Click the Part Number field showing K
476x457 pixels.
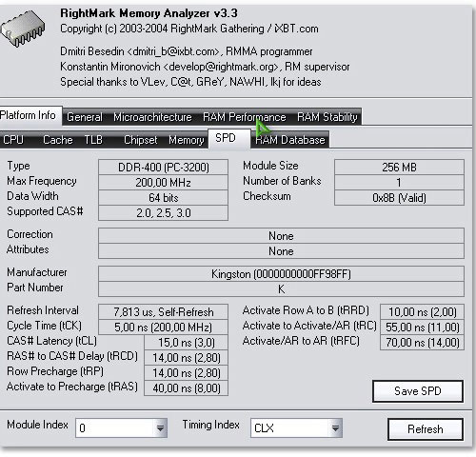[281, 288]
